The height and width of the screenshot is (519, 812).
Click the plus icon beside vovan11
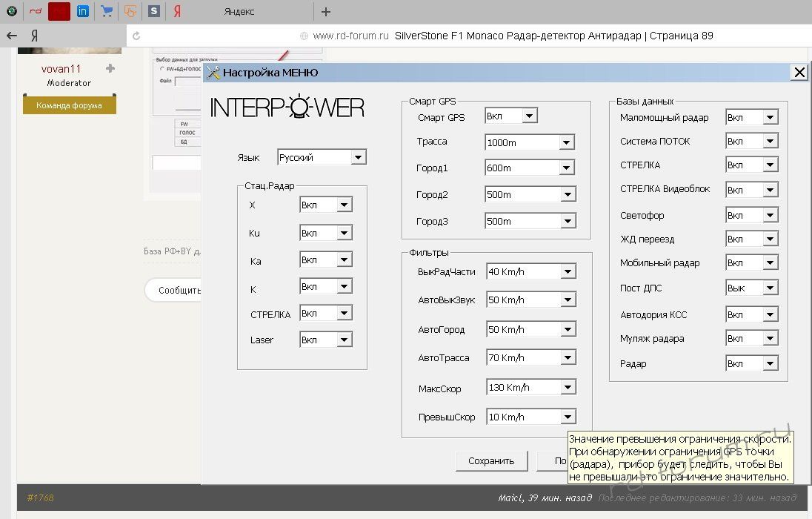point(110,68)
